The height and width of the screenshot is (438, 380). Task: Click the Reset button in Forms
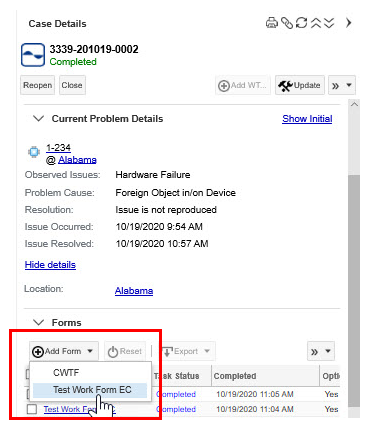point(125,351)
